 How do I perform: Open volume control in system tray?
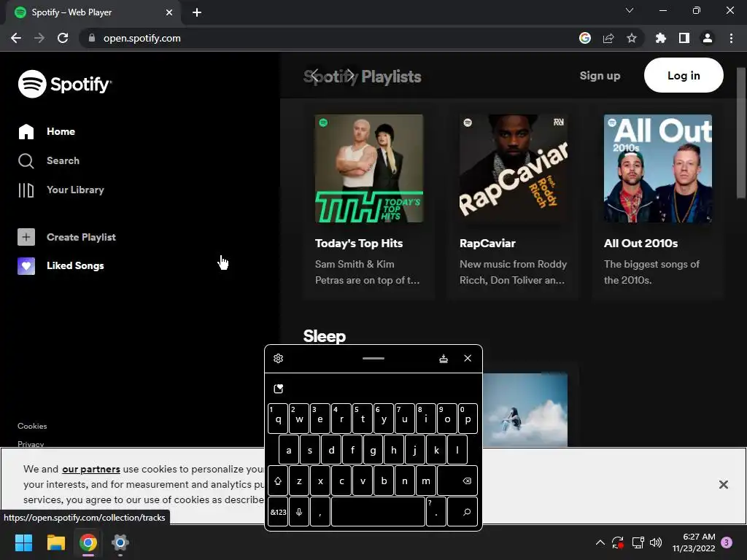(656, 542)
